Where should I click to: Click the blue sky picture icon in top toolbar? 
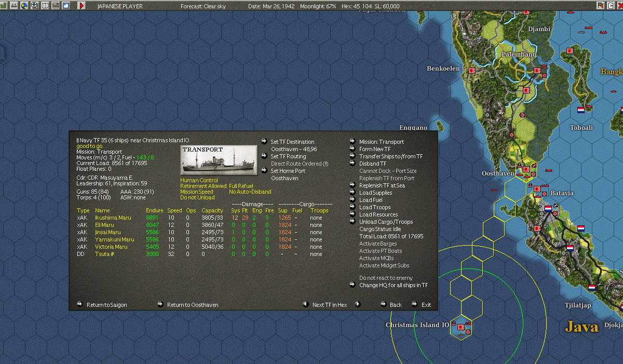tap(65, 5)
